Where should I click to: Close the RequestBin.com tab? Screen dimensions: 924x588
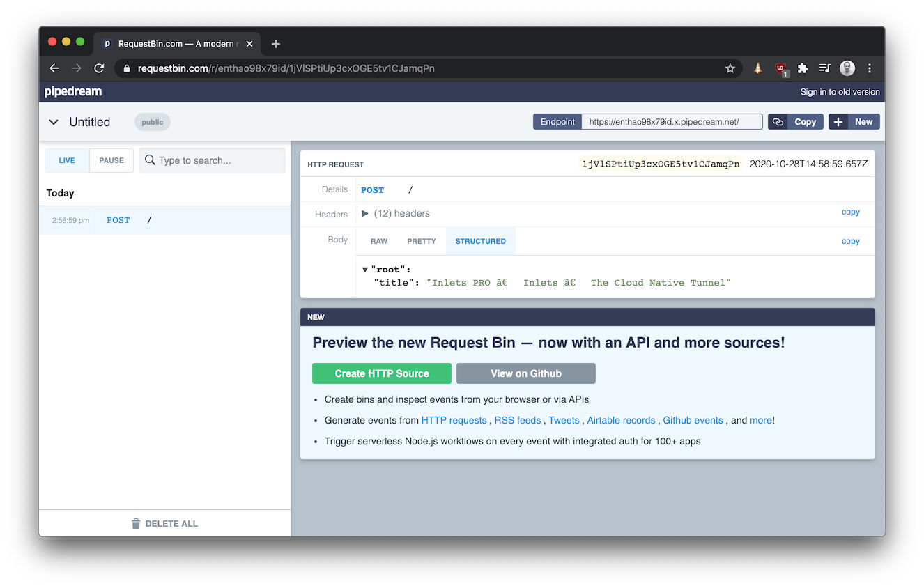(x=250, y=44)
